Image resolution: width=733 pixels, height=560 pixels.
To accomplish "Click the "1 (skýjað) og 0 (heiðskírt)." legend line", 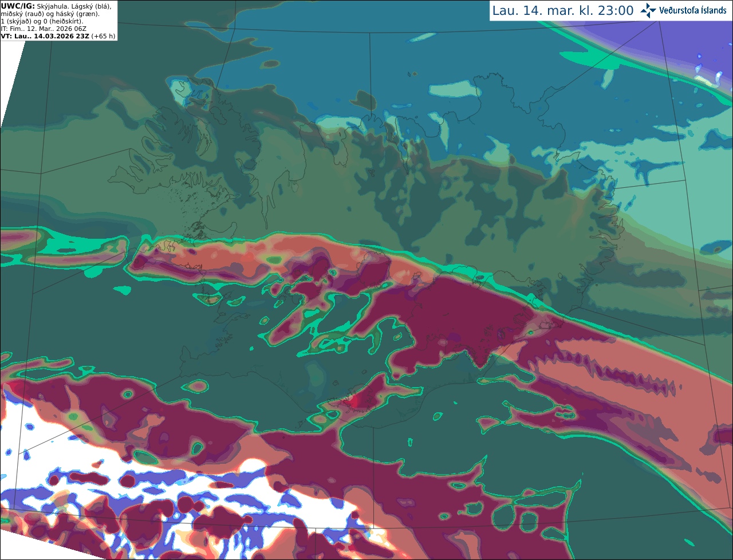I will pos(42,21).
